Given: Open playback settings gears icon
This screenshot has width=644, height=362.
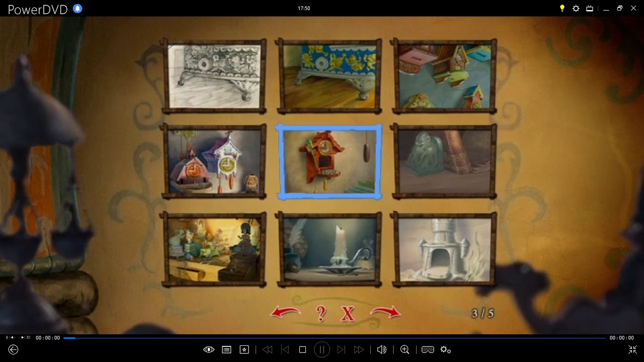Looking at the screenshot, I should [445, 349].
